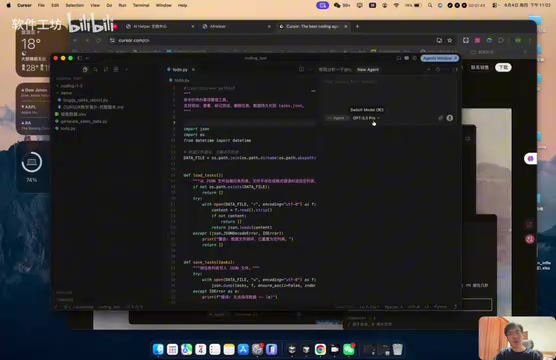Open the Dow Jones row in stocks widget
Screen dimensions: 556x360
pos(35,93)
